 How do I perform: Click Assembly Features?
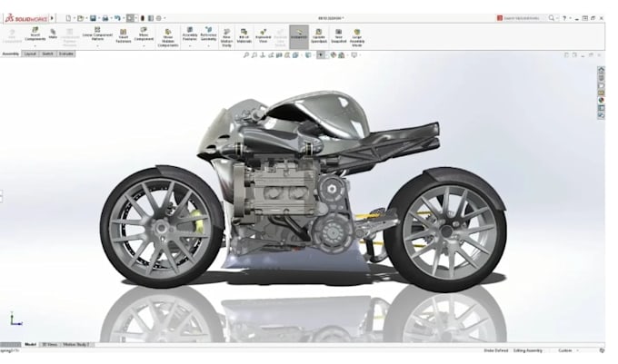[x=190, y=34]
